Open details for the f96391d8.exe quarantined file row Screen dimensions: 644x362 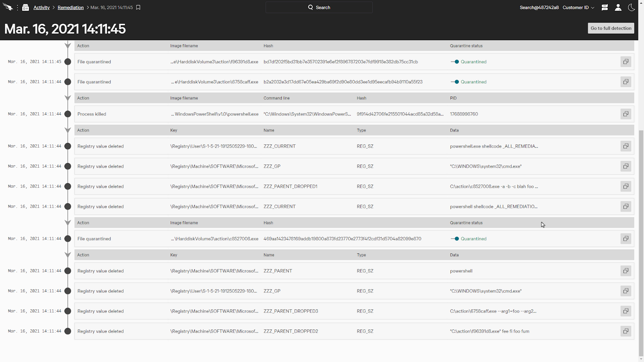coord(626,62)
